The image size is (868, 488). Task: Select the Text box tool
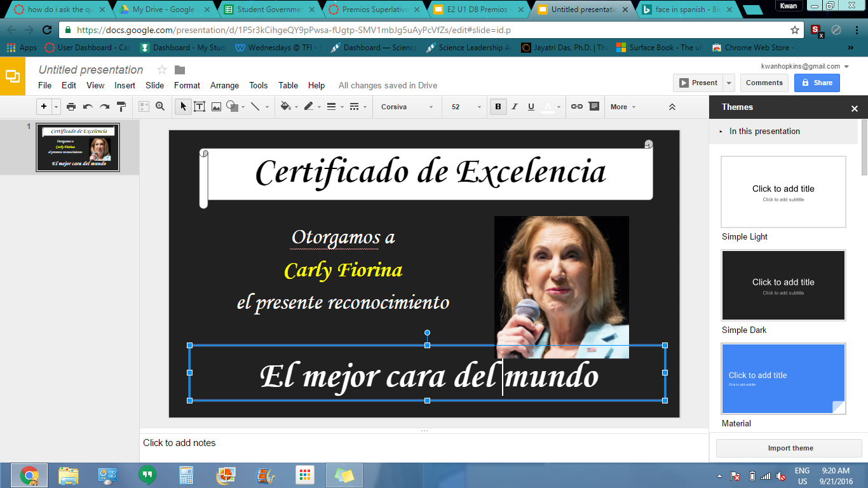pos(200,107)
